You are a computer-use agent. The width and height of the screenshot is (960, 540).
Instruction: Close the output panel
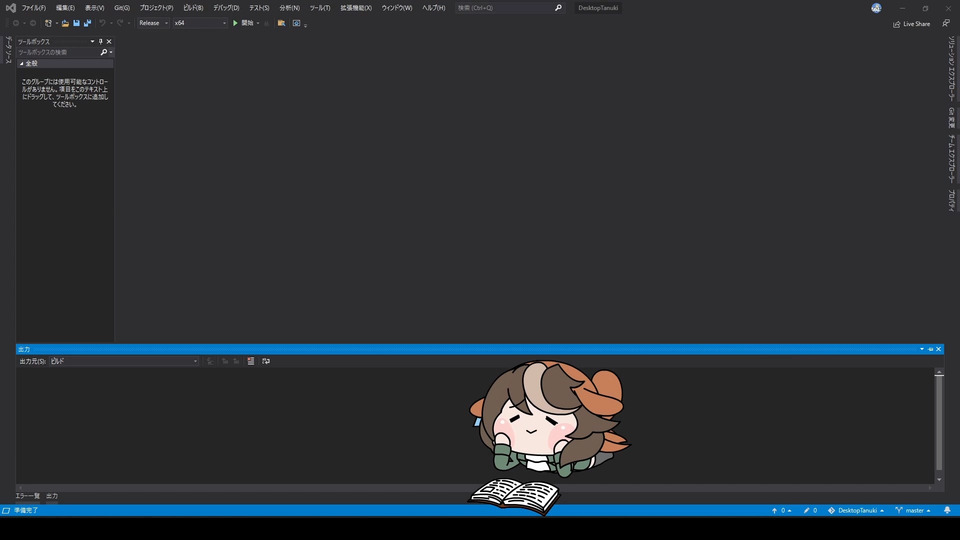938,349
